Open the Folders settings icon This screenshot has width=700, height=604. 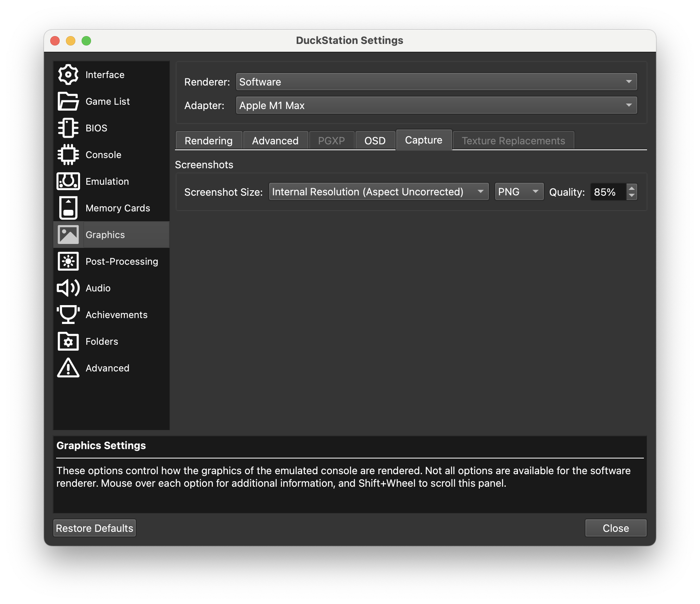click(x=68, y=341)
